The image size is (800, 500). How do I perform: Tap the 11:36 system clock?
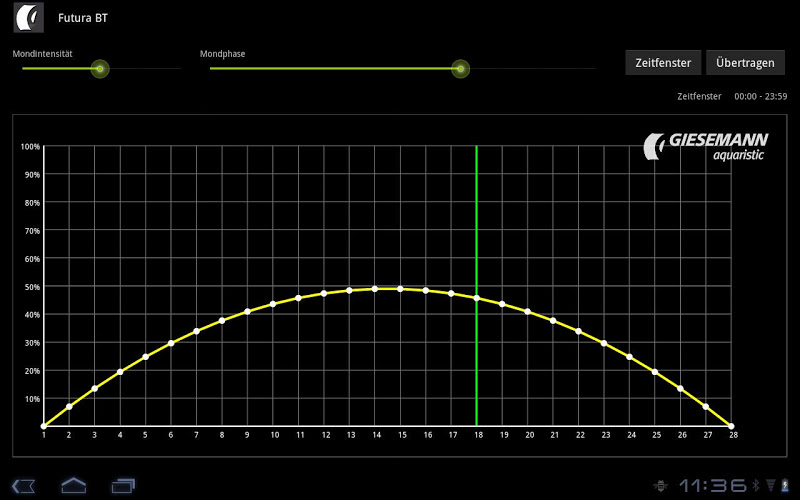(x=713, y=485)
